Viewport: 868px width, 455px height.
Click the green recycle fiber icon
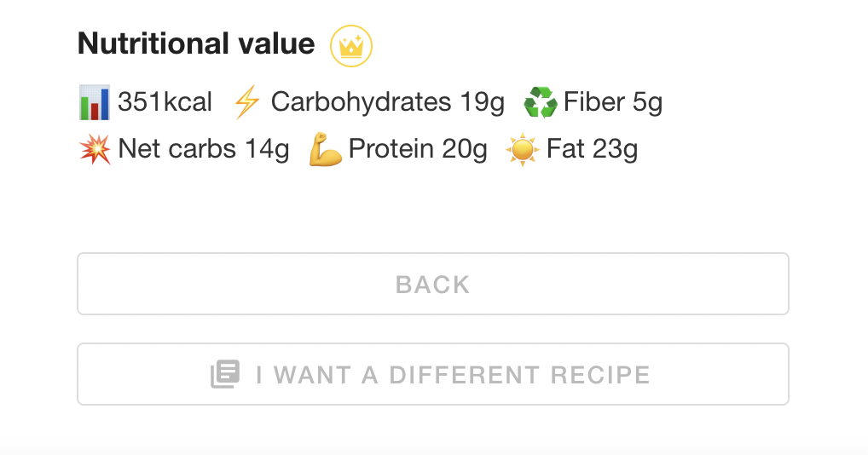coord(540,103)
